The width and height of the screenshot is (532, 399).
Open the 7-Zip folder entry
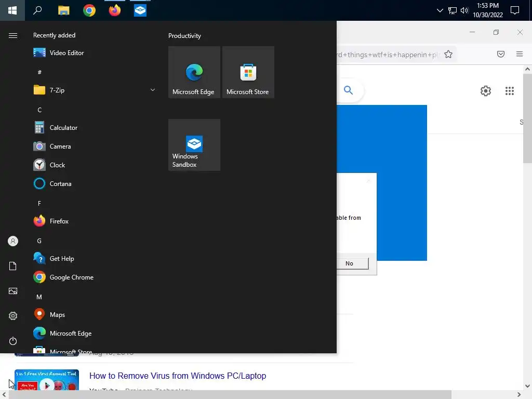point(94,90)
